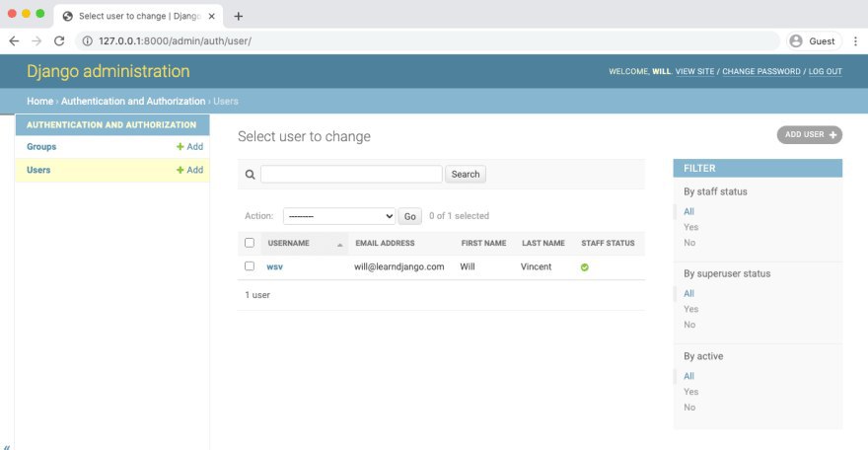Sort by STAFF STATUS column header
The height and width of the screenshot is (450, 868).
(x=608, y=243)
